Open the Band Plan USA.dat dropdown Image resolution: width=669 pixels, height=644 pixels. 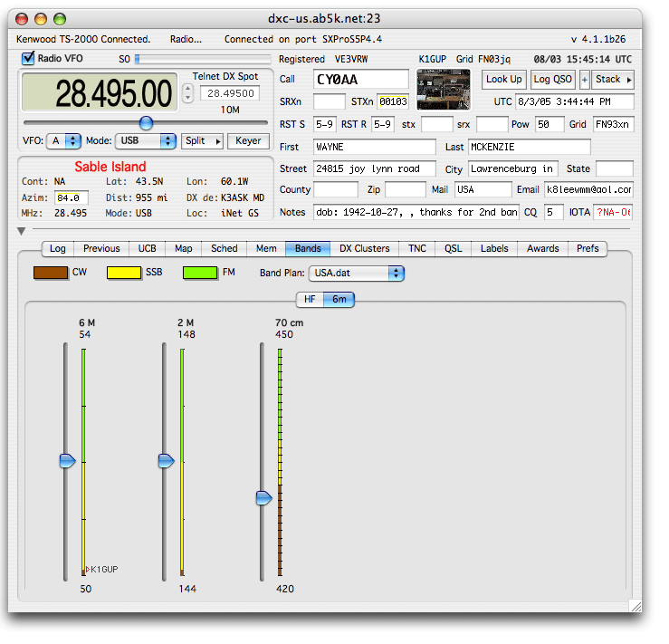point(356,273)
